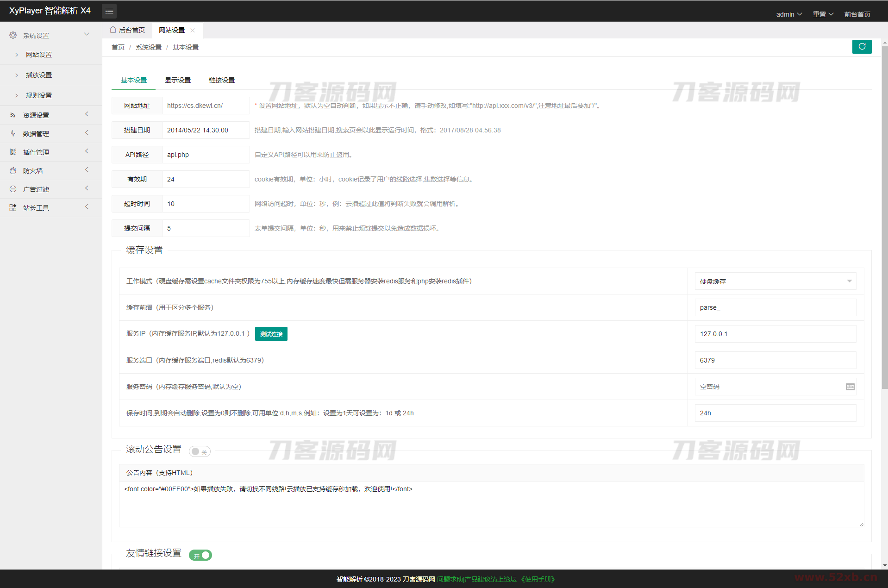Screen dimensions: 888x588
Task: Click the green refresh icon button
Action: pyautogui.click(x=862, y=47)
